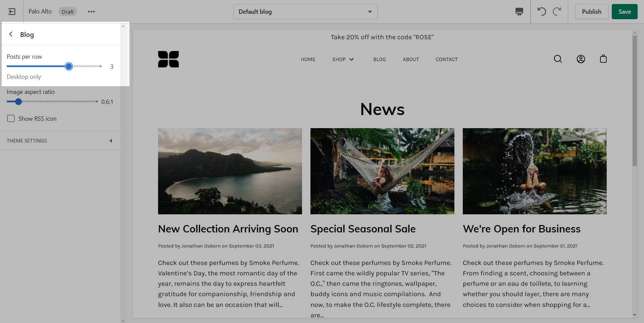Enable the Show RSS icon checkbox
This screenshot has height=323, width=644.
[11, 118]
